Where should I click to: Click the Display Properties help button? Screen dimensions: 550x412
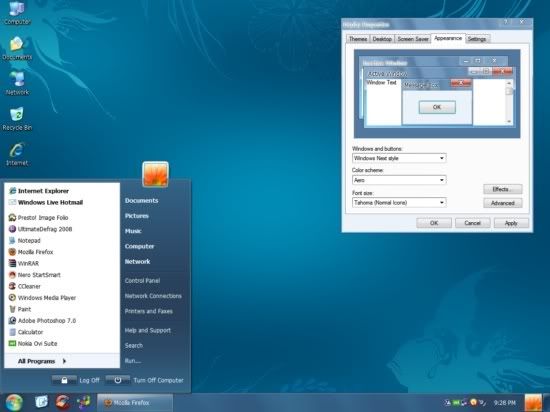pyautogui.click(x=506, y=22)
